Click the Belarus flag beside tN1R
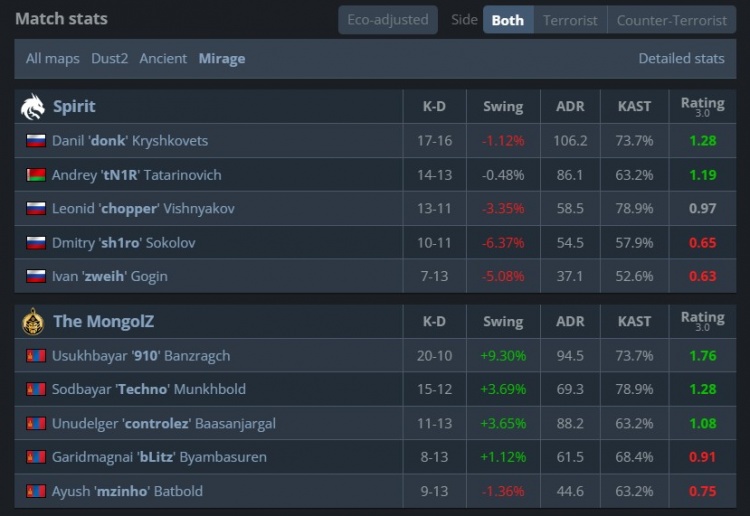 click(x=36, y=175)
